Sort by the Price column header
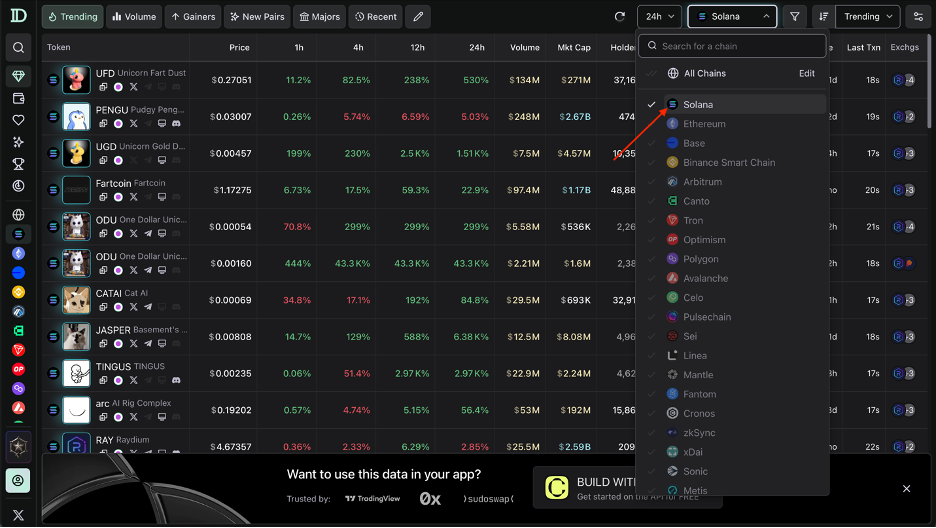Image resolution: width=936 pixels, height=528 pixels. point(239,47)
